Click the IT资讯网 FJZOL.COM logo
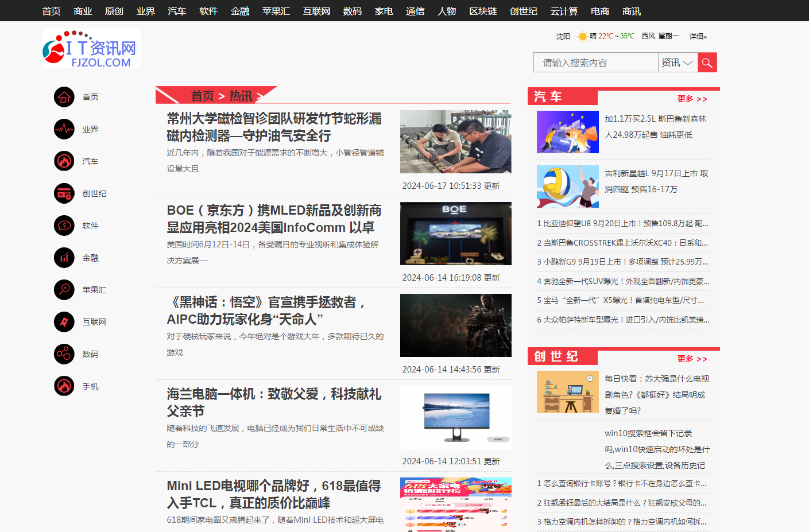The image size is (809, 532). [92, 48]
